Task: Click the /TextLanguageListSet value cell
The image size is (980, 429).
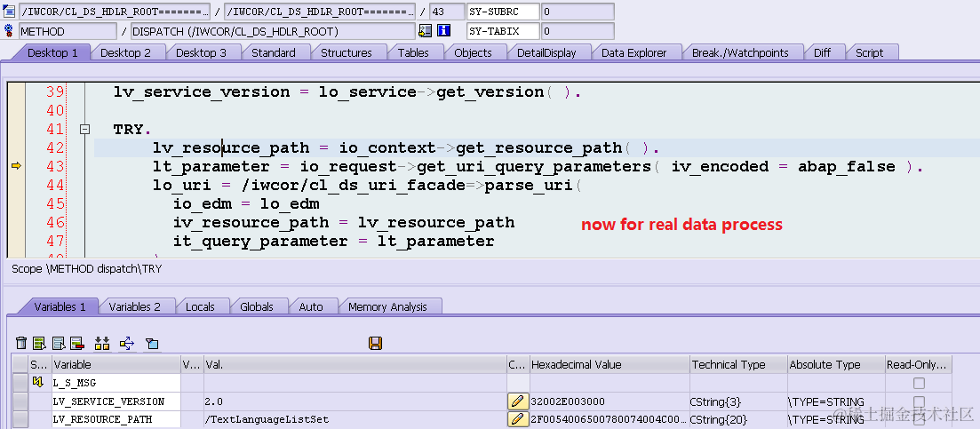Action: [x=355, y=419]
